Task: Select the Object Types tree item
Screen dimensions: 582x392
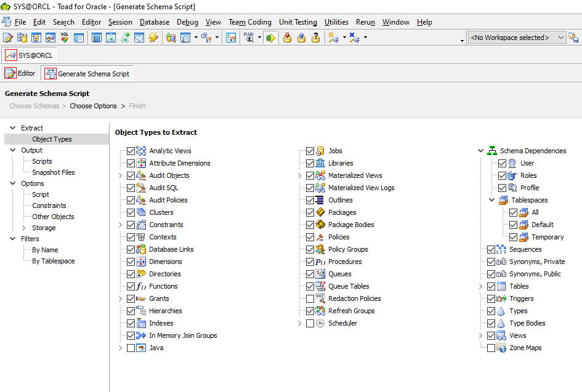Action: (52, 139)
